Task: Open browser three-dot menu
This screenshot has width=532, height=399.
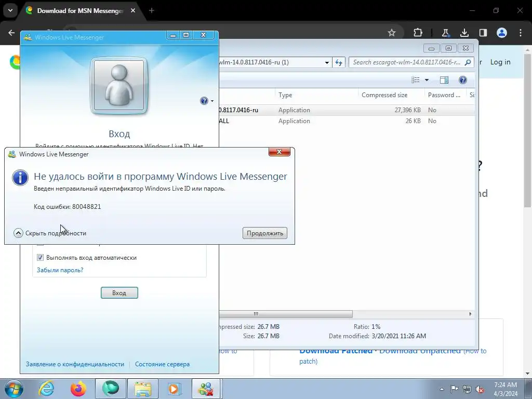Action: [x=521, y=33]
